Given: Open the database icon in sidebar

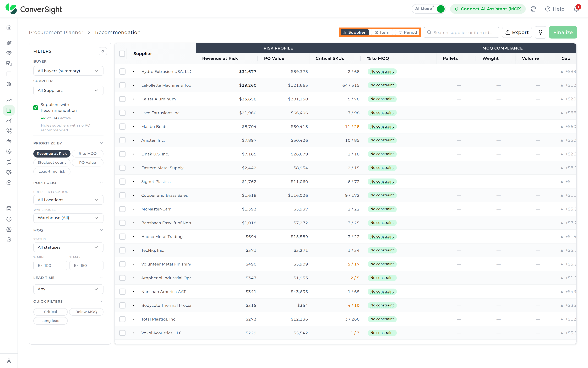Looking at the screenshot, I should click(x=9, y=209).
